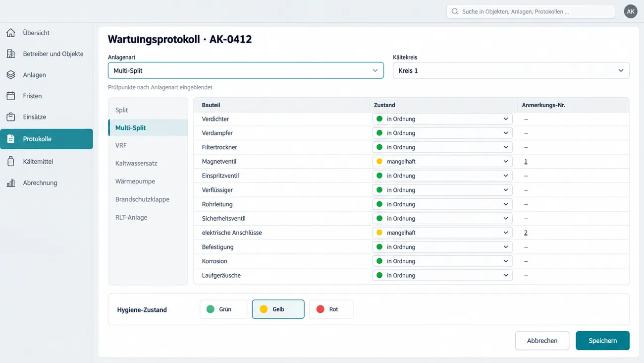This screenshot has height=363, width=644.
Task: Switch to the Wärmepumpe tab
Action: pyautogui.click(x=148, y=181)
